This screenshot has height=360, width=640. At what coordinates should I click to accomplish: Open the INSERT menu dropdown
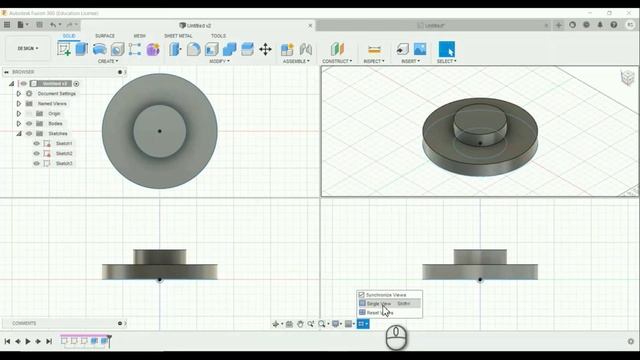410,61
